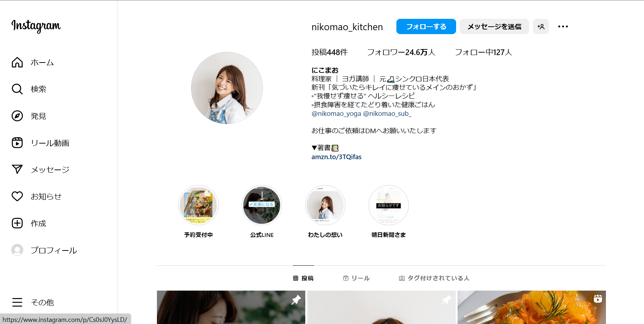Image resolution: width=644 pixels, height=324 pixels.
Task: View followers list フォロワー24.6万人
Action: click(401, 52)
